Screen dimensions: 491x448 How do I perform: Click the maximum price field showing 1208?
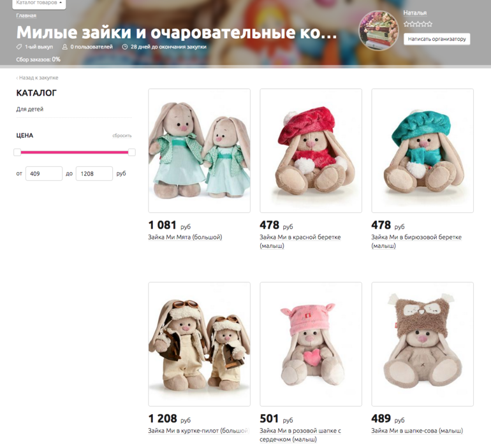click(94, 173)
